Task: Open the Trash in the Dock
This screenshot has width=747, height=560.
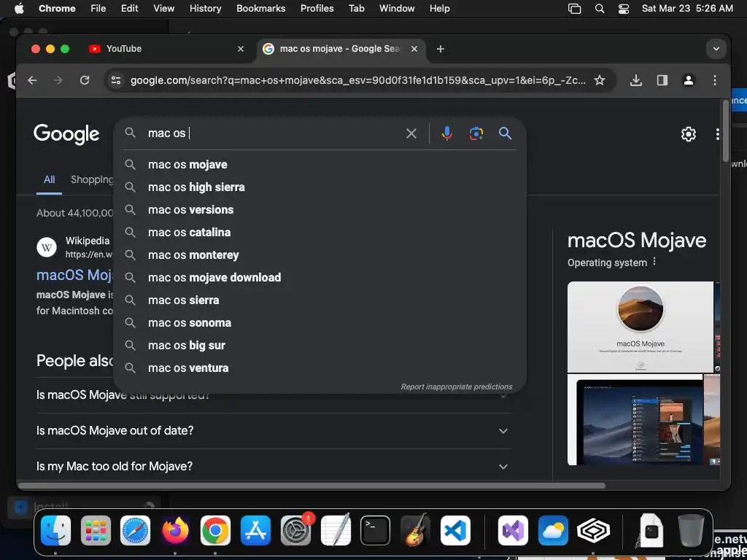Action: (691, 531)
